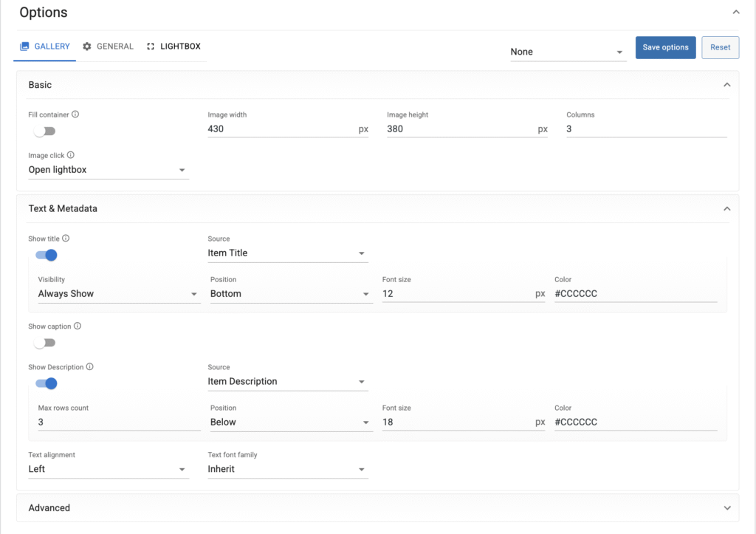Collapse the Options panel with top chevron
756x534 pixels.
(x=735, y=13)
